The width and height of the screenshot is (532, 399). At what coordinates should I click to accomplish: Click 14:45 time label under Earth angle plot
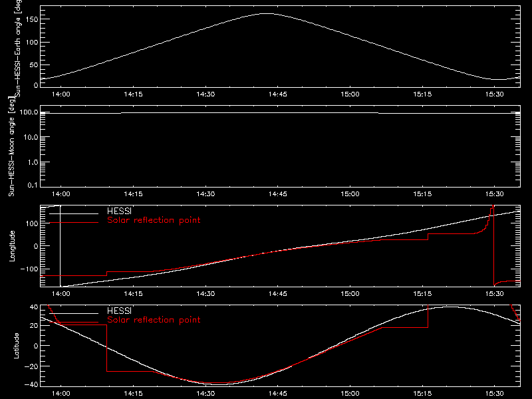pyautogui.click(x=277, y=94)
